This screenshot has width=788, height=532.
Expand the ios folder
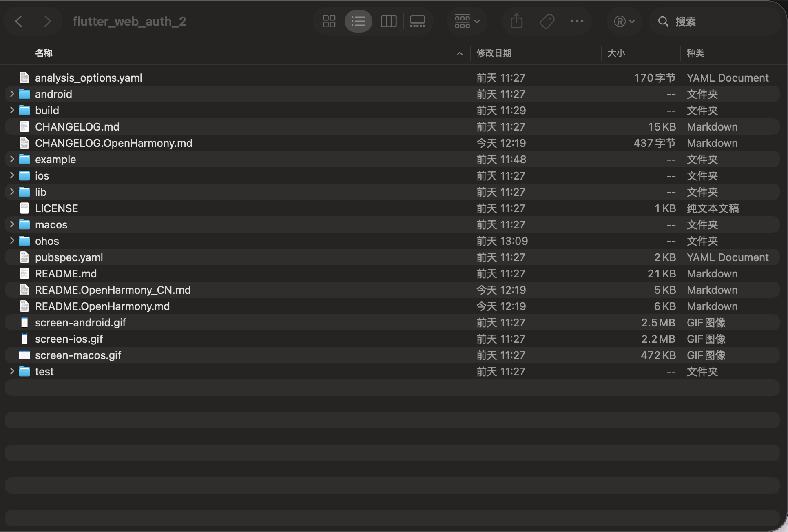click(12, 175)
